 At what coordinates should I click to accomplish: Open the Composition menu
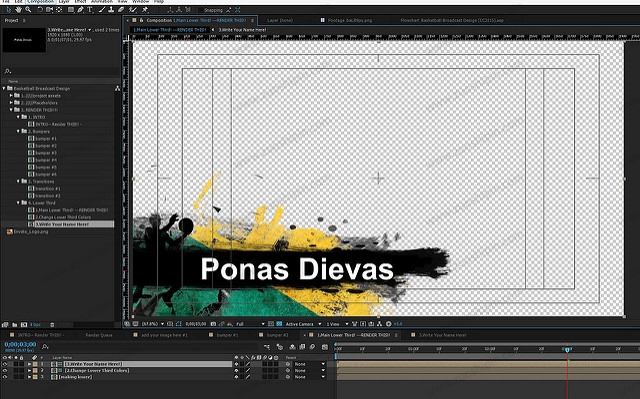[x=40, y=2]
